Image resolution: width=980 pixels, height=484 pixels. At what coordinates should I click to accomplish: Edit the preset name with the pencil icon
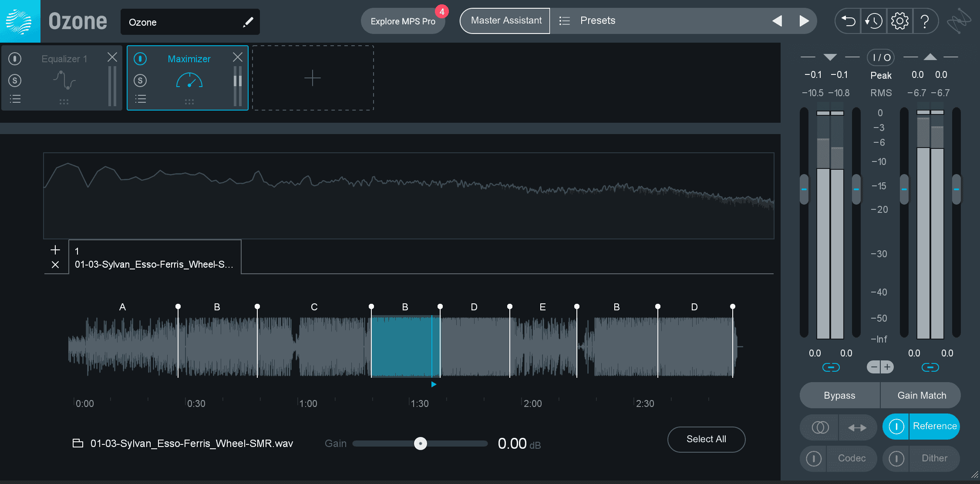(x=248, y=22)
